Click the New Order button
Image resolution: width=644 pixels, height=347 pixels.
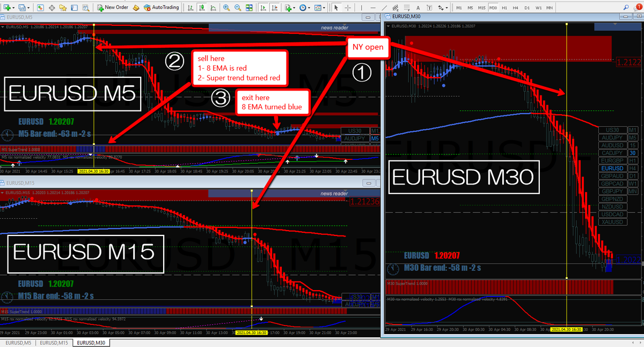pos(112,8)
